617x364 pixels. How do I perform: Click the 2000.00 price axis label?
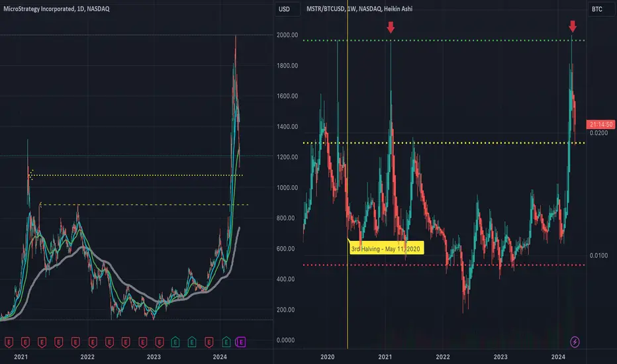tap(287, 35)
